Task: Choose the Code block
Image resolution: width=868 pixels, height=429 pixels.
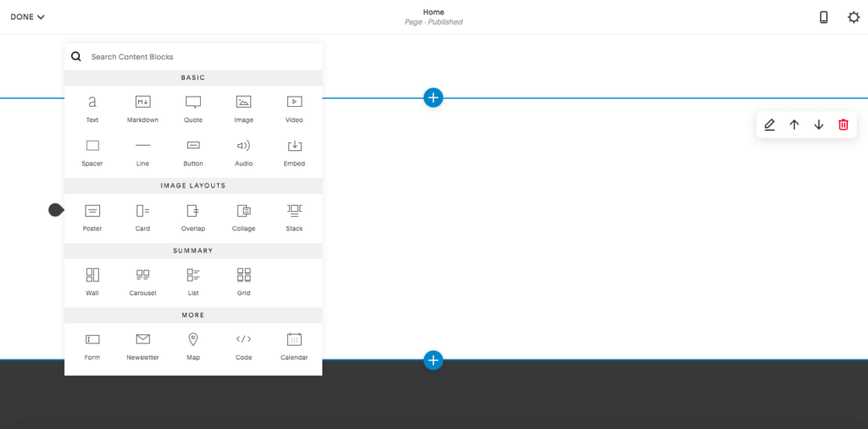Action: tap(243, 345)
